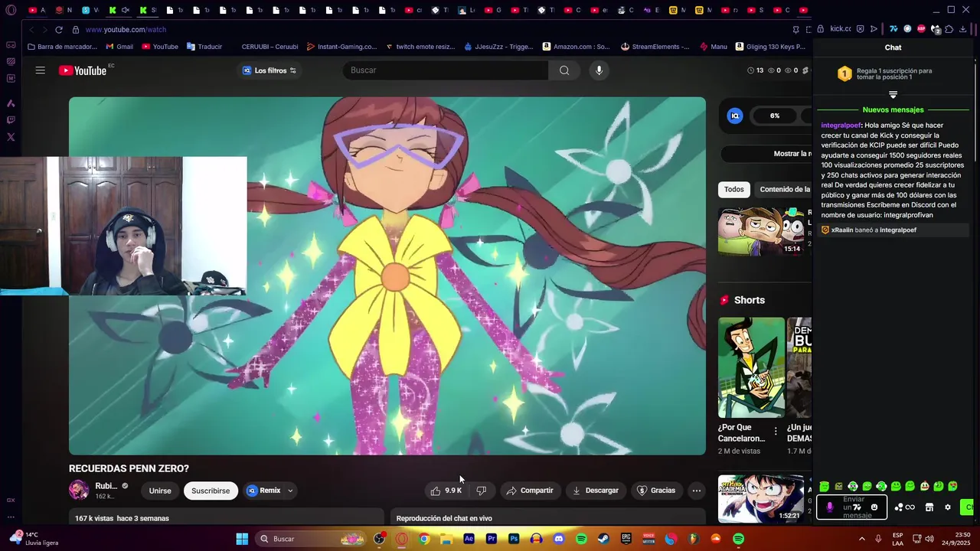Like the video with thumbs-up 9.9 K

pos(446,491)
